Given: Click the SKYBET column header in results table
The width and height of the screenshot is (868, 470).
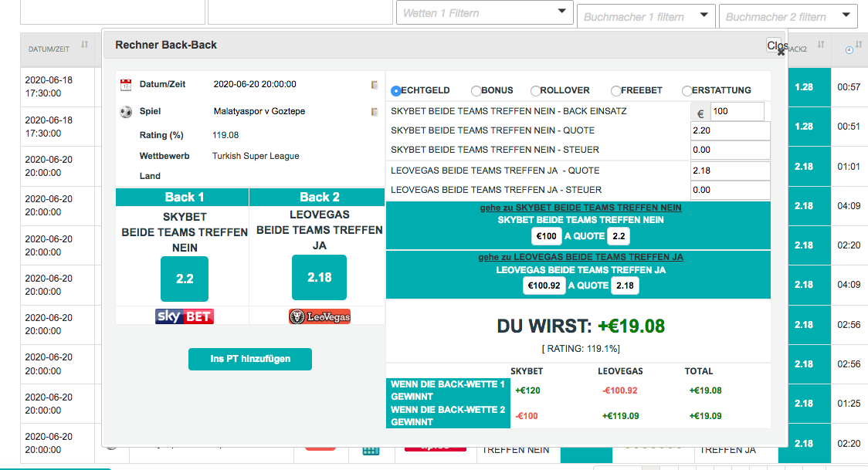Looking at the screenshot, I should (x=527, y=371).
